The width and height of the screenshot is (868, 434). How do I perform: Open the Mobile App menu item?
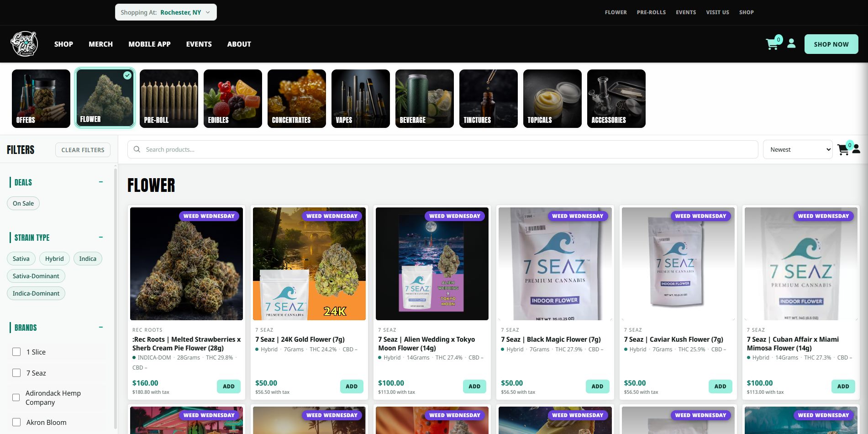[149, 44]
